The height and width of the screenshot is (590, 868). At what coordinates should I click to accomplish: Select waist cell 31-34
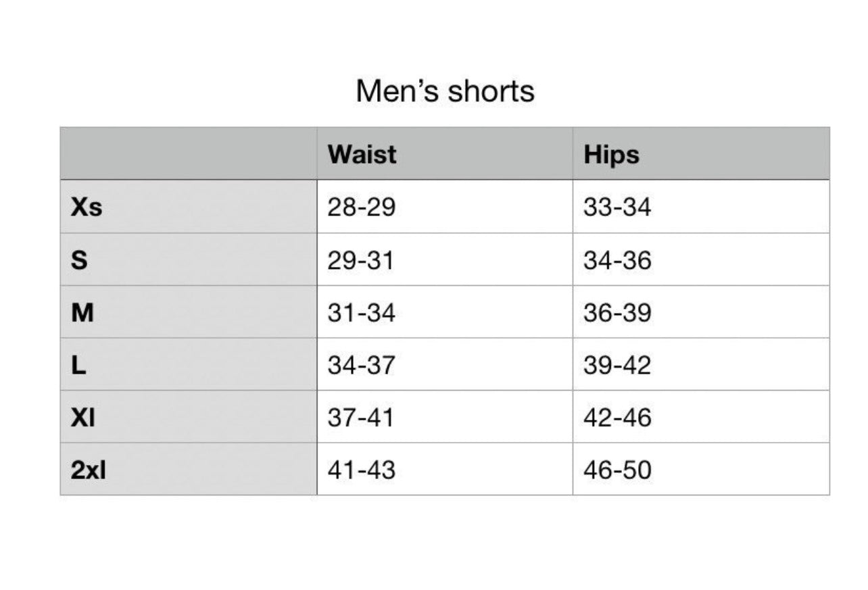(361, 313)
